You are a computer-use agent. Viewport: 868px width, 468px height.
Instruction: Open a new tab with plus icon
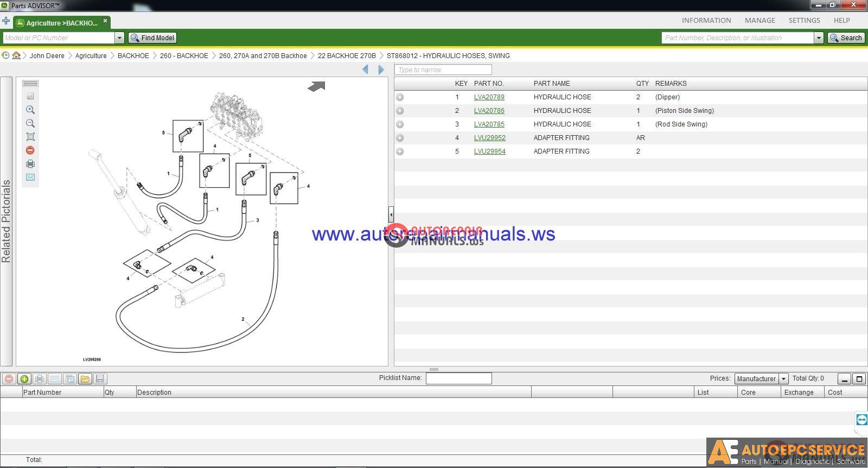(6, 21)
